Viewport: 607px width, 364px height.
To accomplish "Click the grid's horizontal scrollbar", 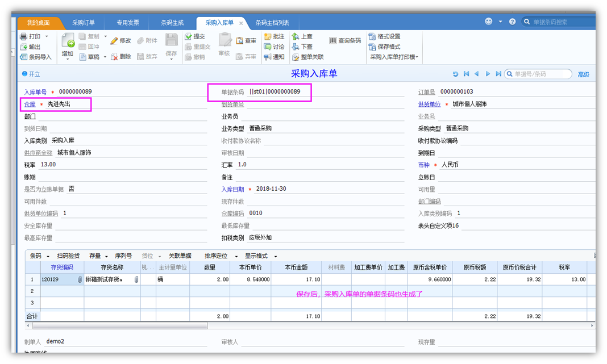I will (120, 326).
